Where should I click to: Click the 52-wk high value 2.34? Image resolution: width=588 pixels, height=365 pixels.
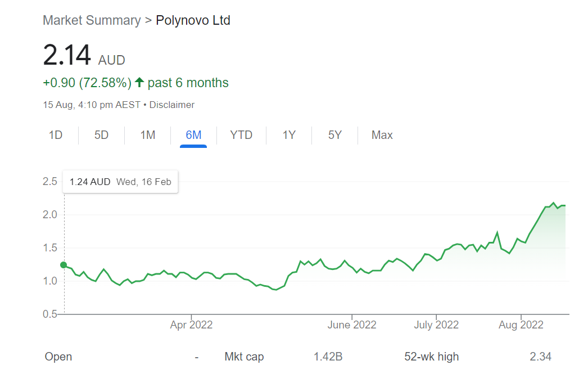pos(540,357)
